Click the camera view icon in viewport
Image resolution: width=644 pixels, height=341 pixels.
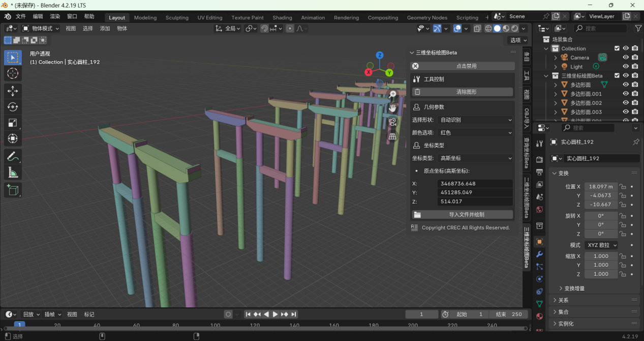(x=392, y=122)
